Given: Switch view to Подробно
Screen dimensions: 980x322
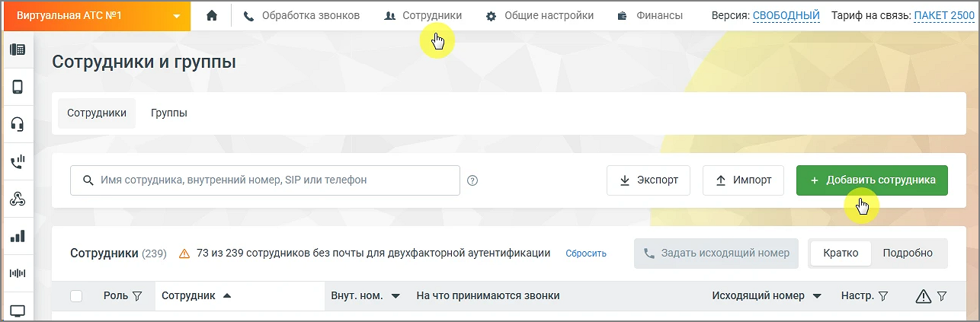Looking at the screenshot, I should pyautogui.click(x=908, y=253).
